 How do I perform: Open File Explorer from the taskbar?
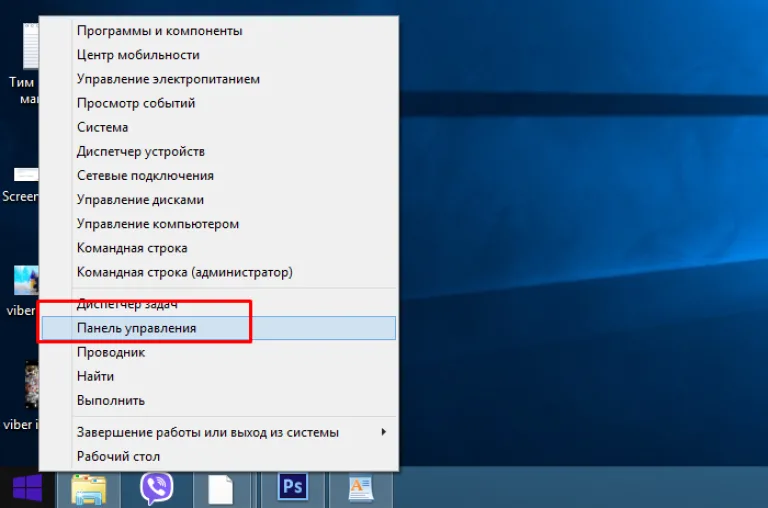click(88, 489)
